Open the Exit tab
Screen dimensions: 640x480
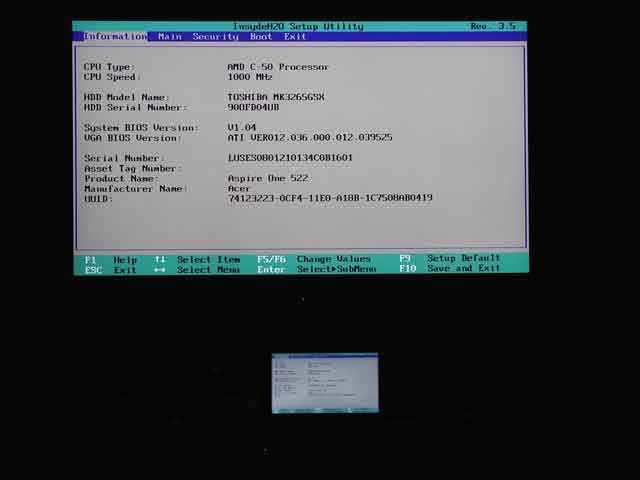pyautogui.click(x=295, y=37)
